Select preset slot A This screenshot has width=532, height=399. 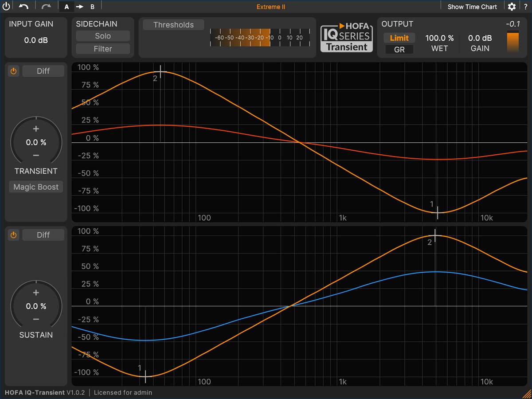click(x=66, y=7)
